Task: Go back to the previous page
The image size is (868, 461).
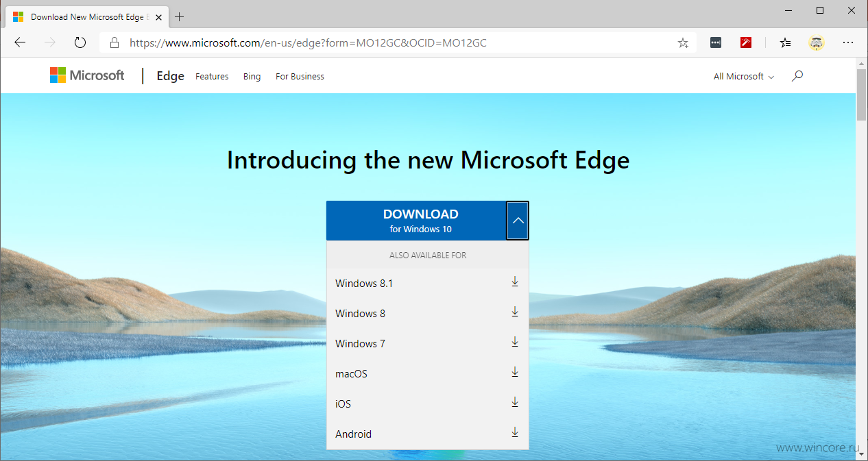Action: point(20,42)
